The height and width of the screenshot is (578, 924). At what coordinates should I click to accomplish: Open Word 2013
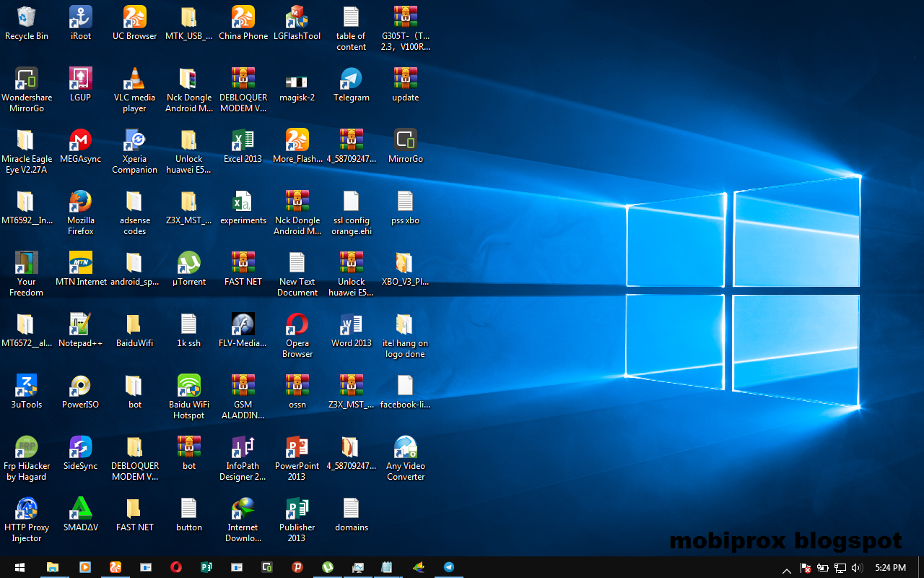click(x=351, y=325)
